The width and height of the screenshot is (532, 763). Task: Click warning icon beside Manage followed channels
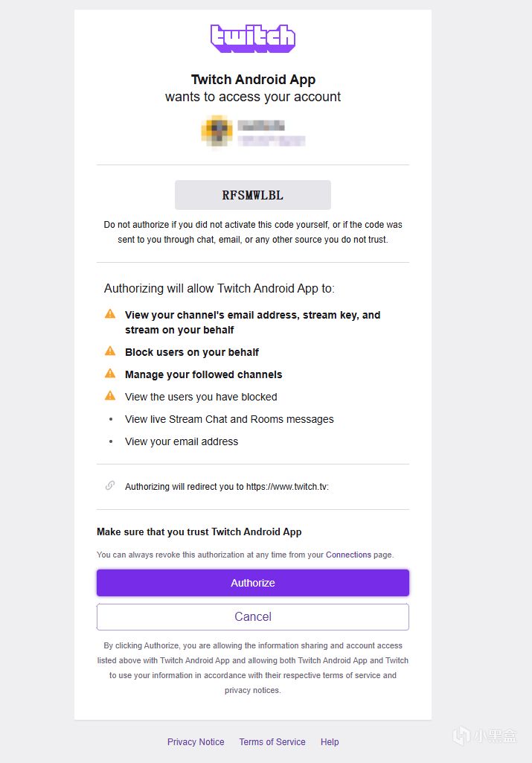110,374
